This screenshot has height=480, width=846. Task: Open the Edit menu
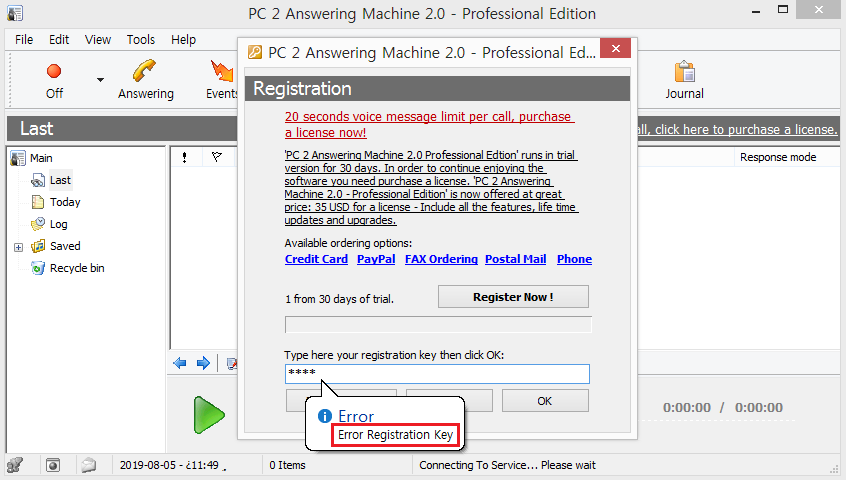pos(59,39)
